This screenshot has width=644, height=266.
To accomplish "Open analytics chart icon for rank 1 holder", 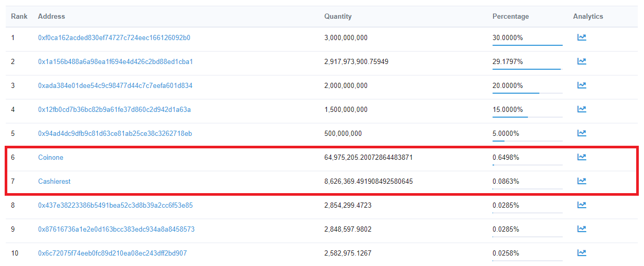I will [x=582, y=37].
